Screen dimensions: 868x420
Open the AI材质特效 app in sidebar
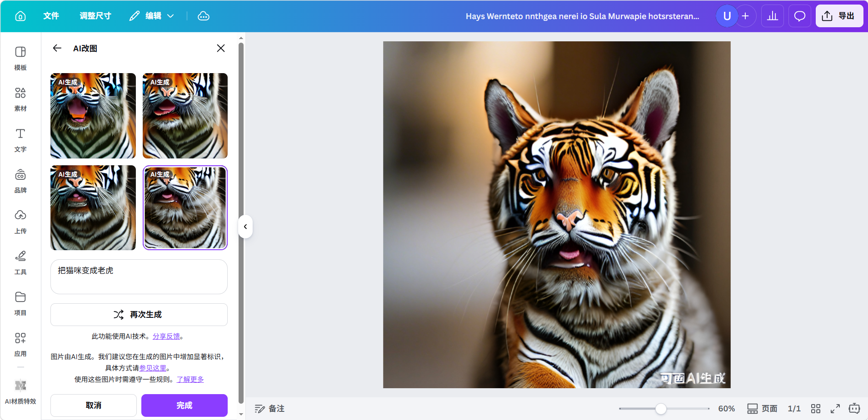point(20,391)
